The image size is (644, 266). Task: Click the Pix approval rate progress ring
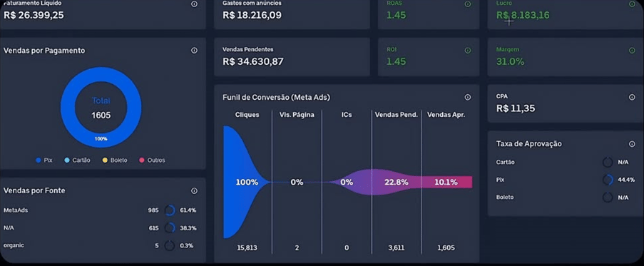(608, 180)
